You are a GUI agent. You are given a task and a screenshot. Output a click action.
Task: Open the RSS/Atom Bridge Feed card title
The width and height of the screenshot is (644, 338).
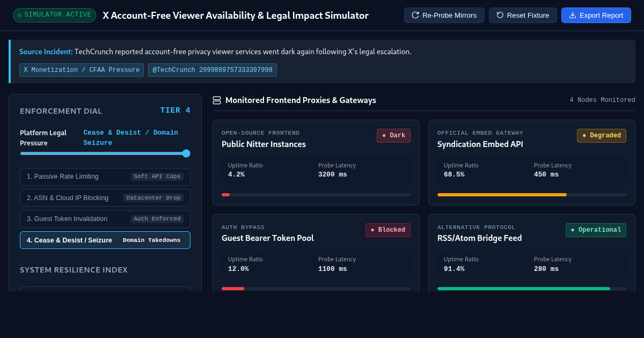[479, 238]
